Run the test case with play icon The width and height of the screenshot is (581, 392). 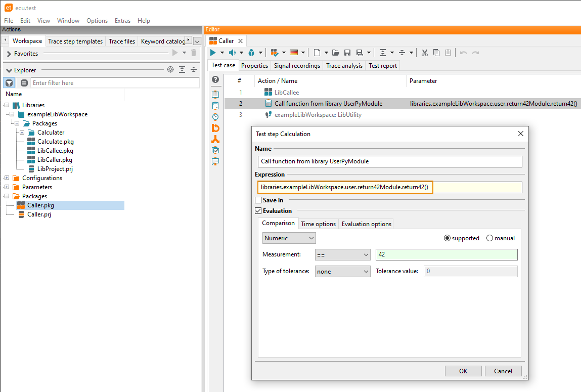[213, 53]
